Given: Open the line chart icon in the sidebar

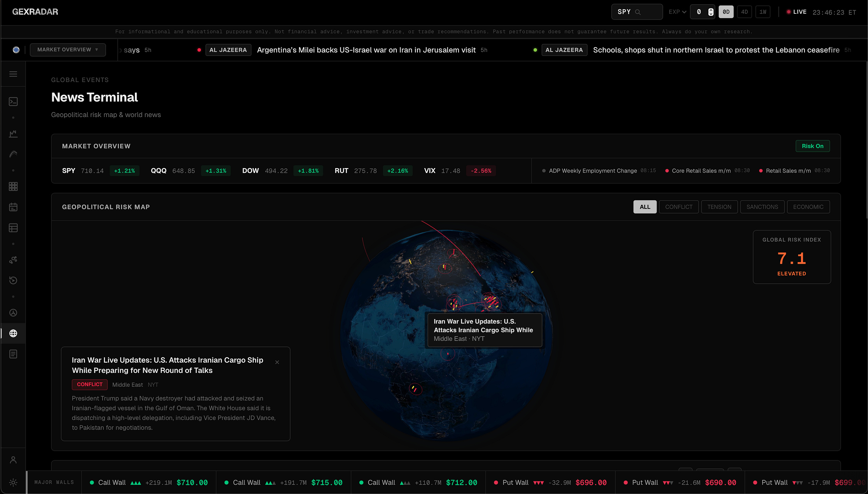Looking at the screenshot, I should [x=13, y=133].
